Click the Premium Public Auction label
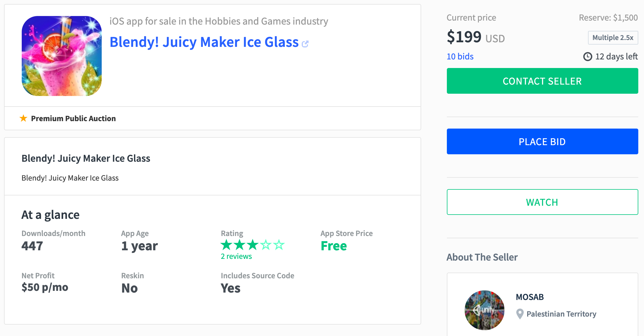 coord(73,118)
